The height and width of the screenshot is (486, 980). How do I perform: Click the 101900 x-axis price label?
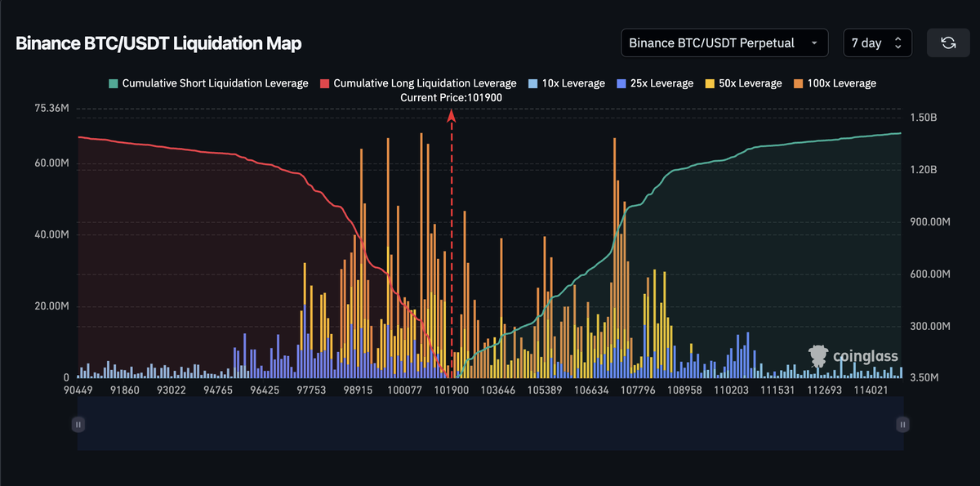coord(452,390)
